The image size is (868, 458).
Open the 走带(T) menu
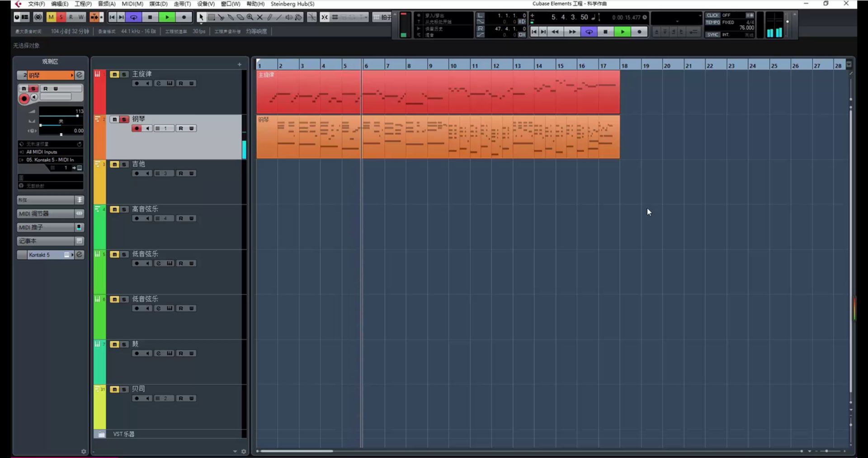point(182,4)
